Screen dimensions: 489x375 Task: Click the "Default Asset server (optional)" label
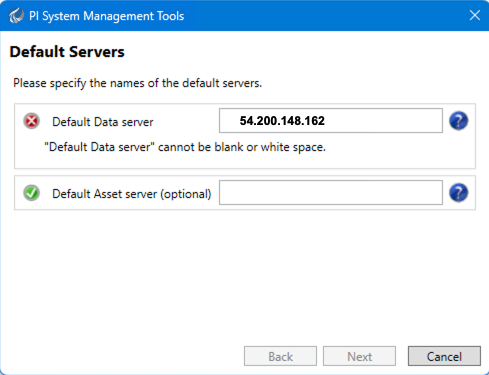[x=132, y=194]
